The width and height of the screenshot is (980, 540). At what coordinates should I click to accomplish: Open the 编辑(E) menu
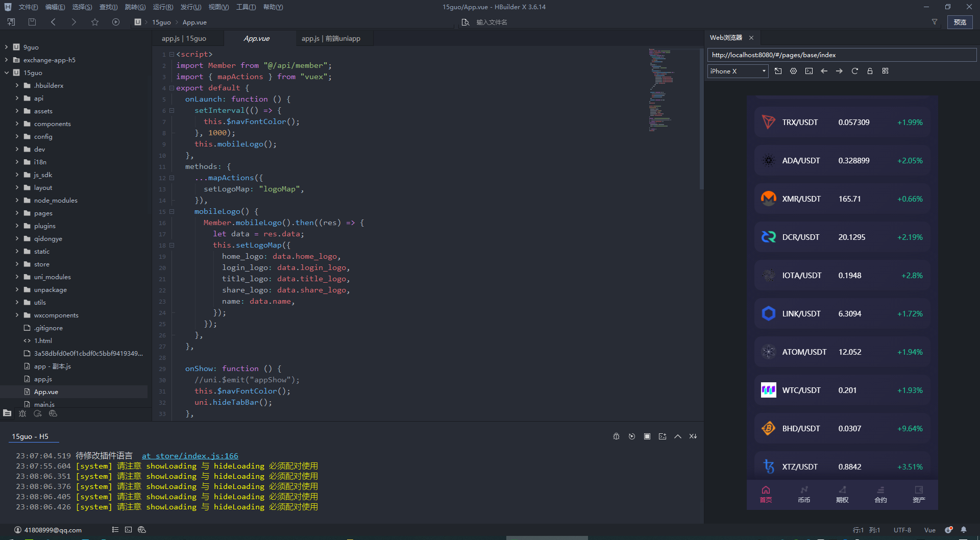tap(55, 7)
